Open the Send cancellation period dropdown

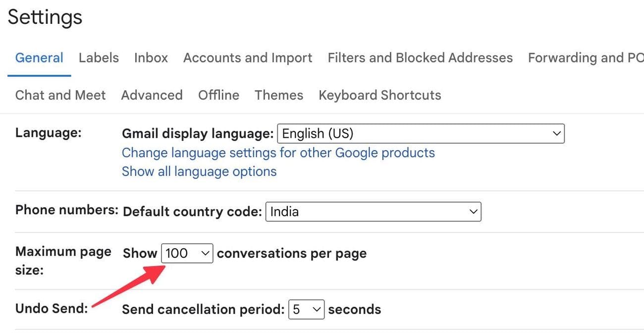pyautogui.click(x=306, y=310)
